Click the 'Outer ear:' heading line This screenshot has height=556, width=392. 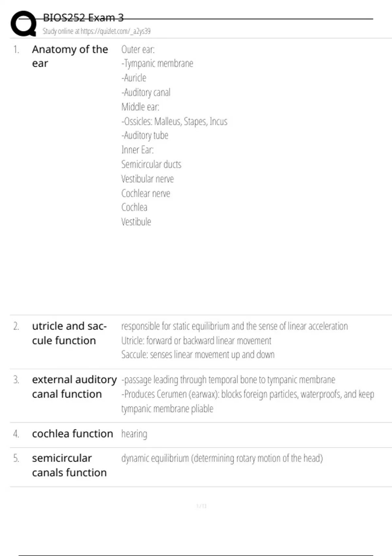click(138, 49)
